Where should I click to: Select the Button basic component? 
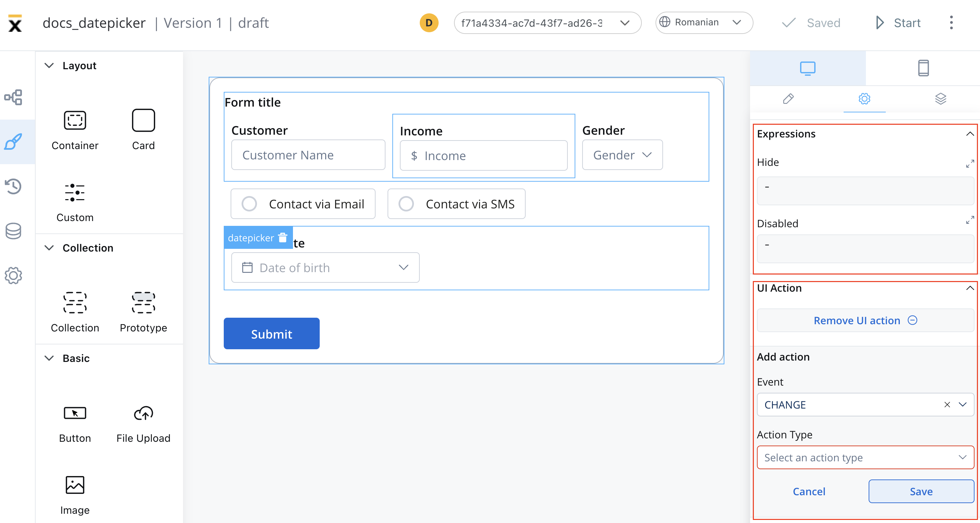tap(75, 424)
